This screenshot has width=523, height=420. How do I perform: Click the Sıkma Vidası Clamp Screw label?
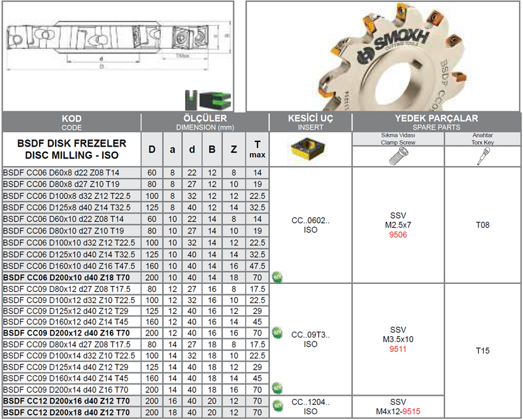pos(398,139)
